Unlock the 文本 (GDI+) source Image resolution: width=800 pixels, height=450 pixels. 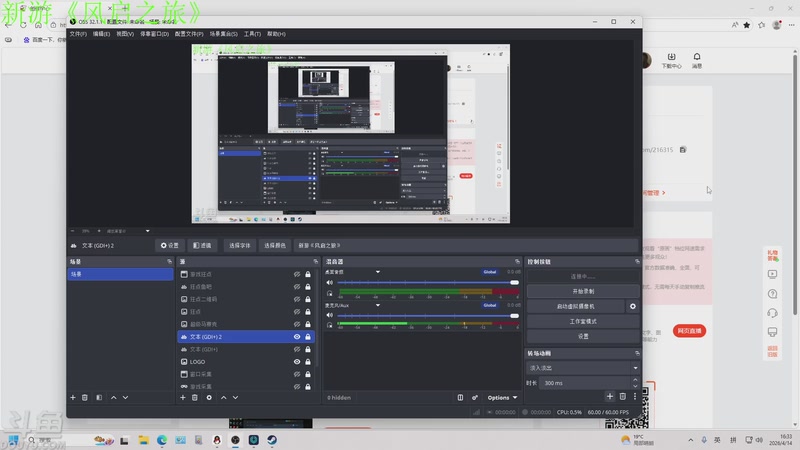point(308,349)
